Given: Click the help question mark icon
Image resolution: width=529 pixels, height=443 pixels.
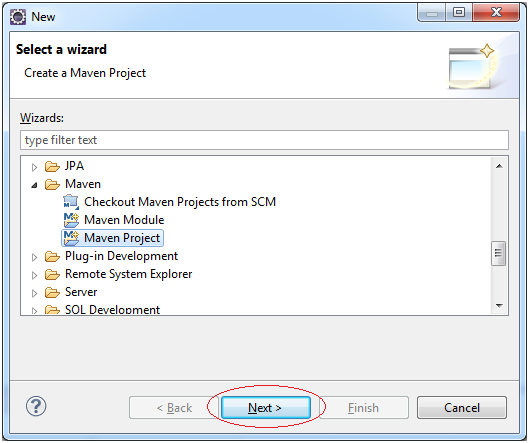Looking at the screenshot, I should click(x=36, y=406).
